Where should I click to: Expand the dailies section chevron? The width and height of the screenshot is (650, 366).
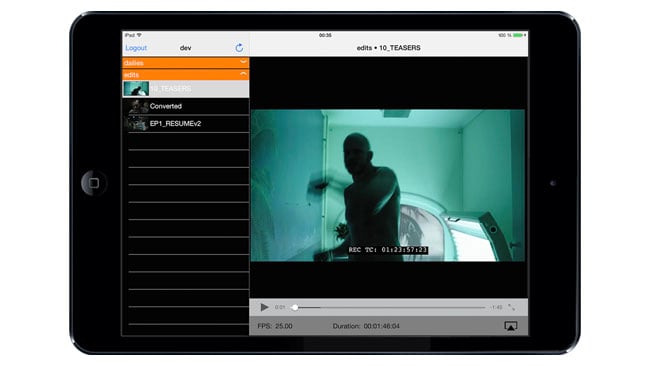pos(243,62)
